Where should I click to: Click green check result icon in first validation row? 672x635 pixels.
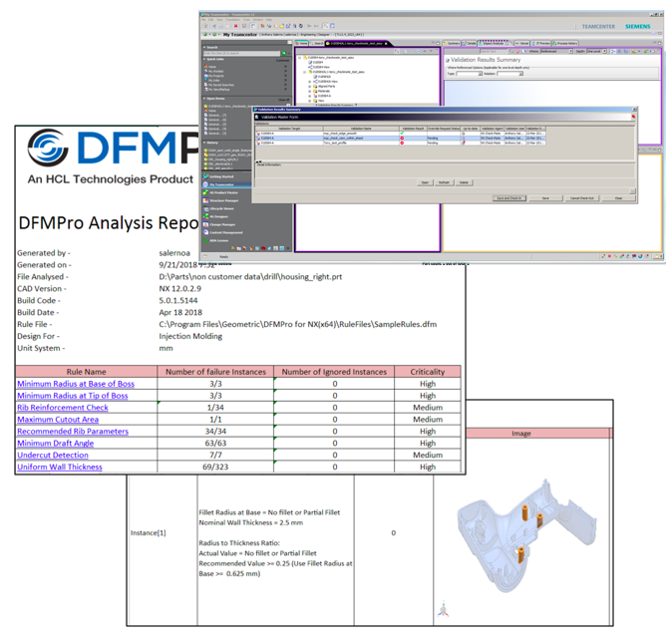coord(402,134)
